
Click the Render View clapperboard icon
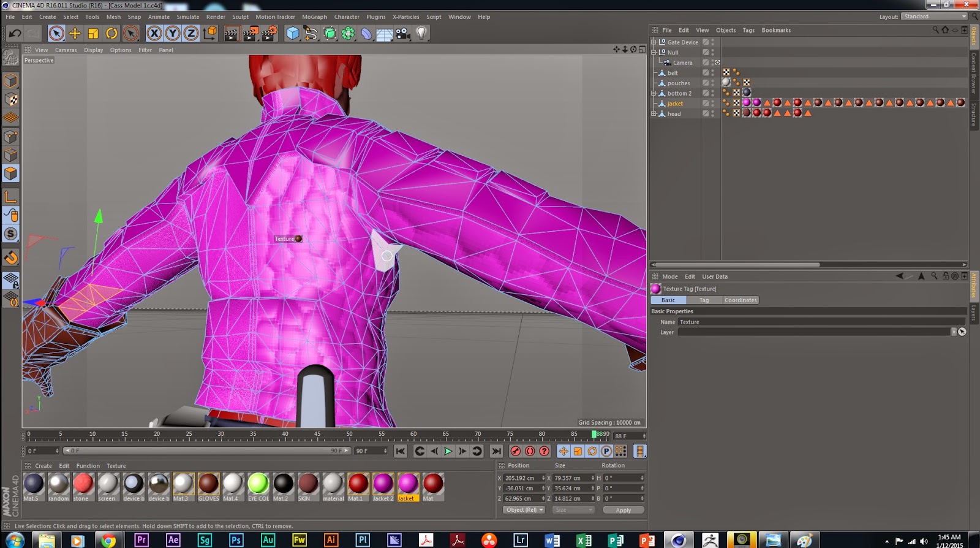231,34
